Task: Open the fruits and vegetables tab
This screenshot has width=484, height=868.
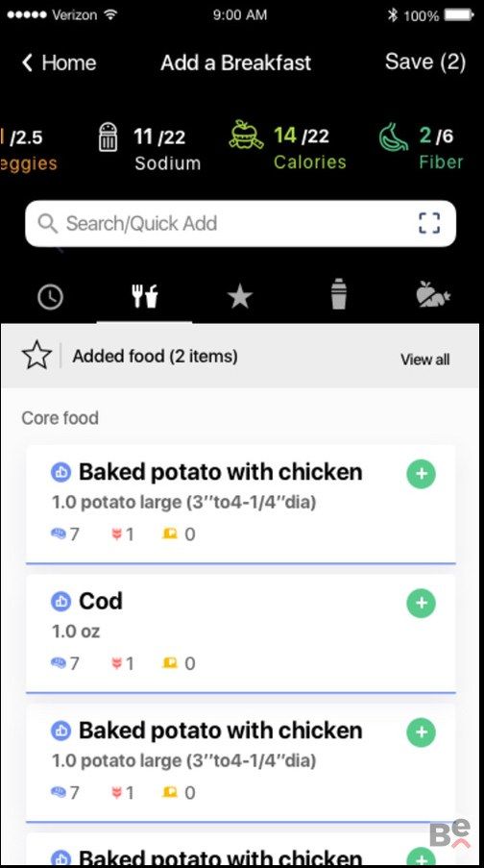Action: coord(433,296)
